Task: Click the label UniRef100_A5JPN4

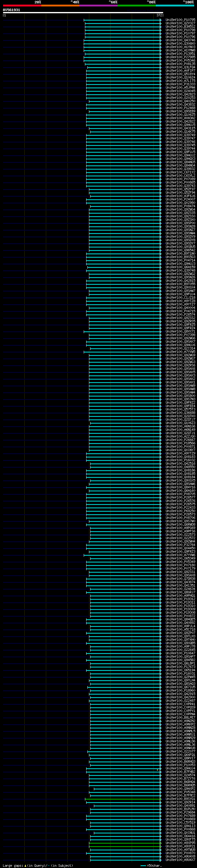Action: (x=180, y=88)
